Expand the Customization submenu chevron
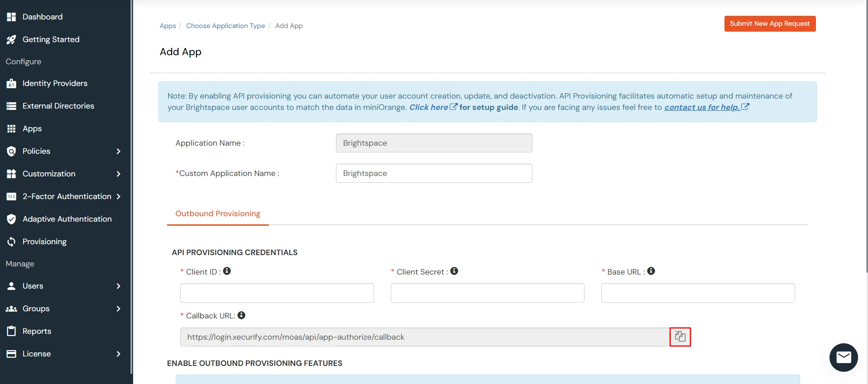This screenshot has height=384, width=868. point(119,174)
